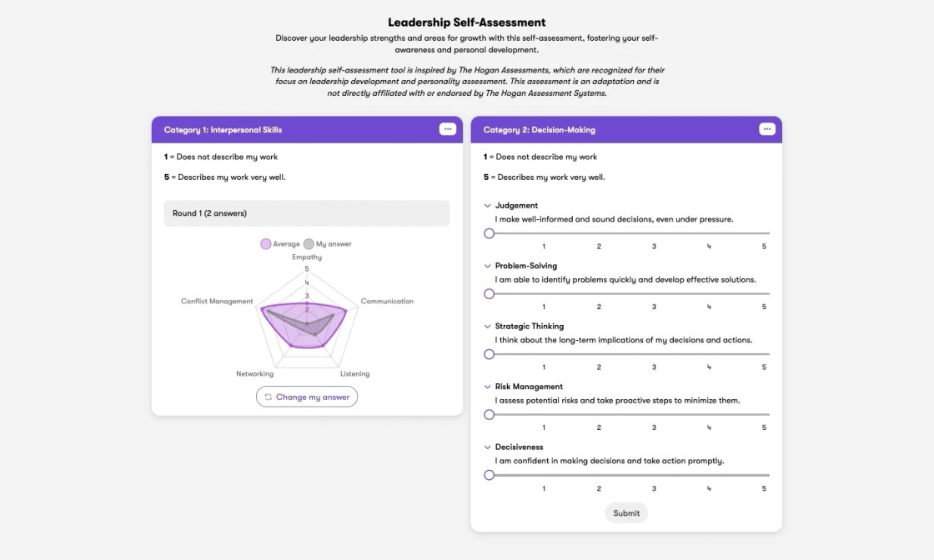This screenshot has width=934, height=560.
Task: Collapse the Decisiveness question
Action: click(487, 447)
